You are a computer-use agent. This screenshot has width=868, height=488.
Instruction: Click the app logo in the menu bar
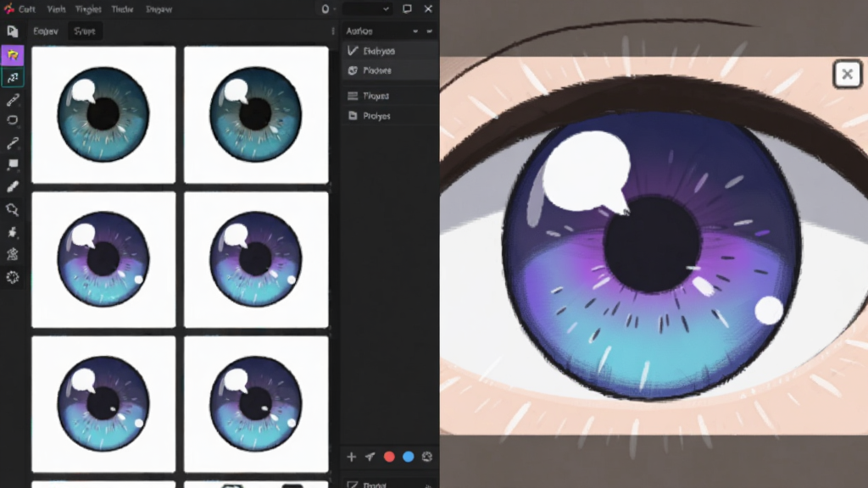tap(8, 8)
